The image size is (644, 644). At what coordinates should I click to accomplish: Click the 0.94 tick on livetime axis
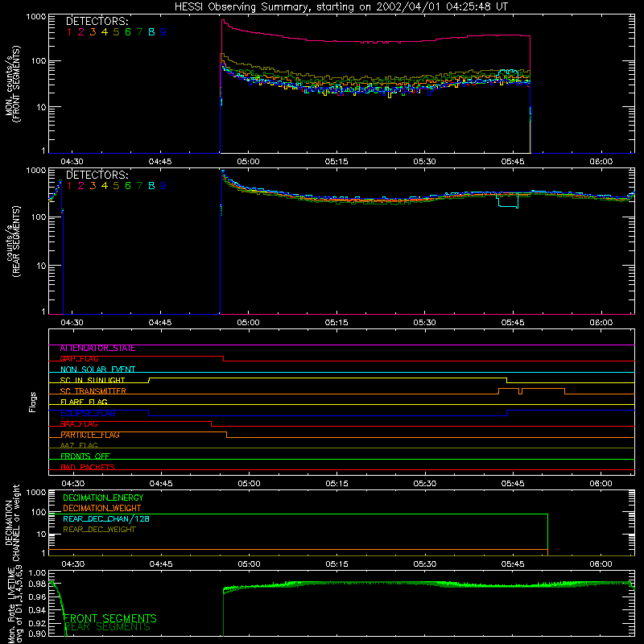coord(37,609)
